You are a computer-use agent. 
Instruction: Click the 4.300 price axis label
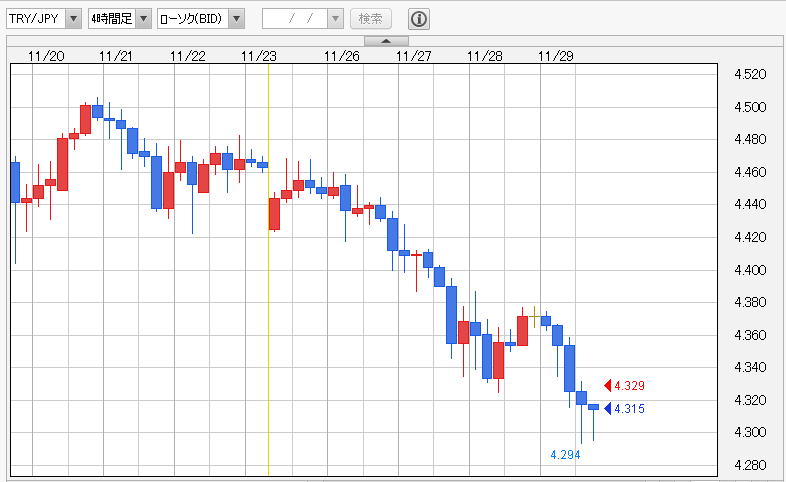tap(750, 432)
